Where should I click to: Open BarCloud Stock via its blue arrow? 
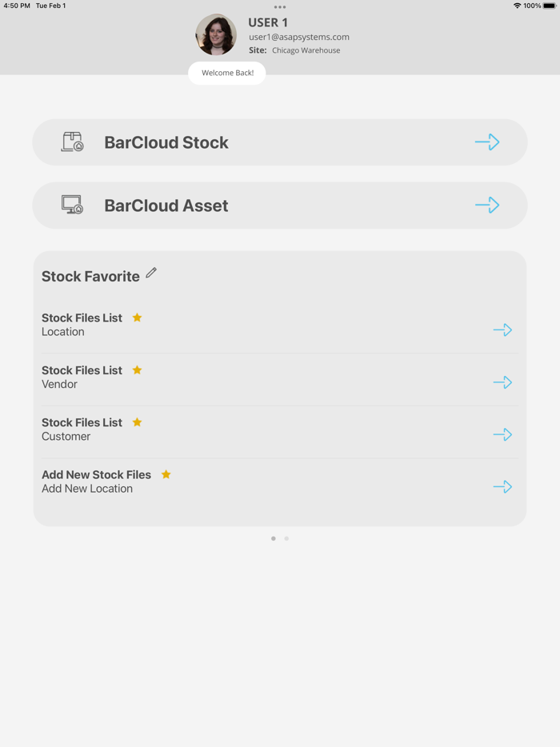tap(487, 142)
